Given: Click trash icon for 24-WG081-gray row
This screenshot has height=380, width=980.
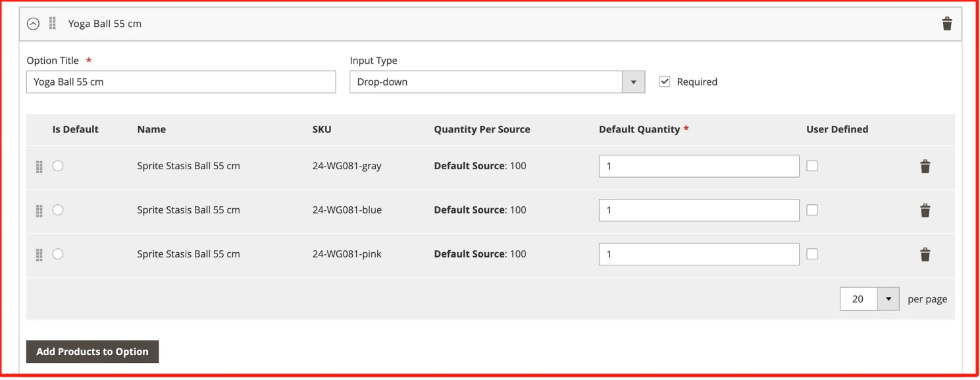Looking at the screenshot, I should click(x=925, y=167).
